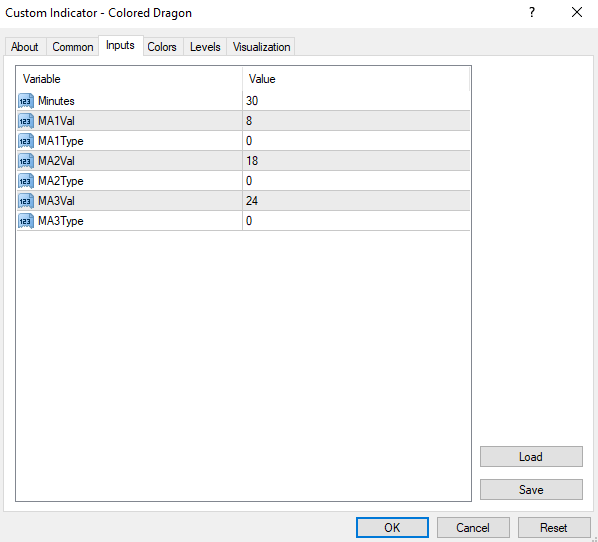Open the Common tab
Screen dimensions: 598x542
[x=72, y=47]
